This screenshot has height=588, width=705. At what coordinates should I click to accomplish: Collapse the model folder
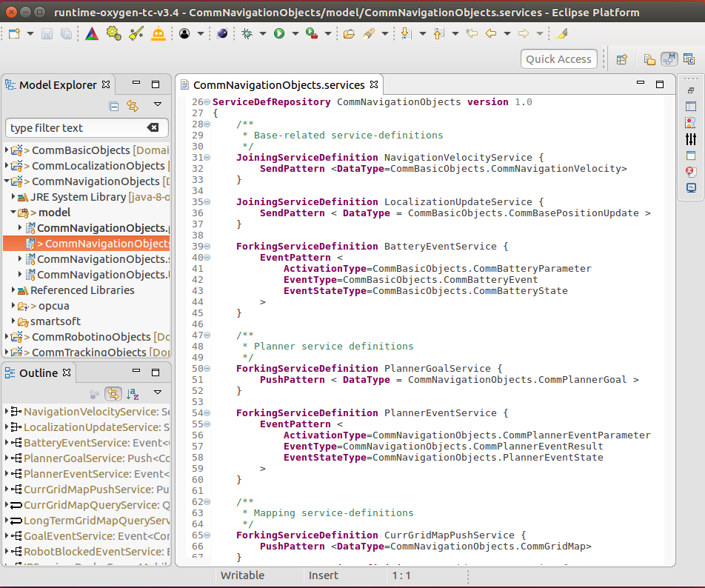[x=15, y=213]
